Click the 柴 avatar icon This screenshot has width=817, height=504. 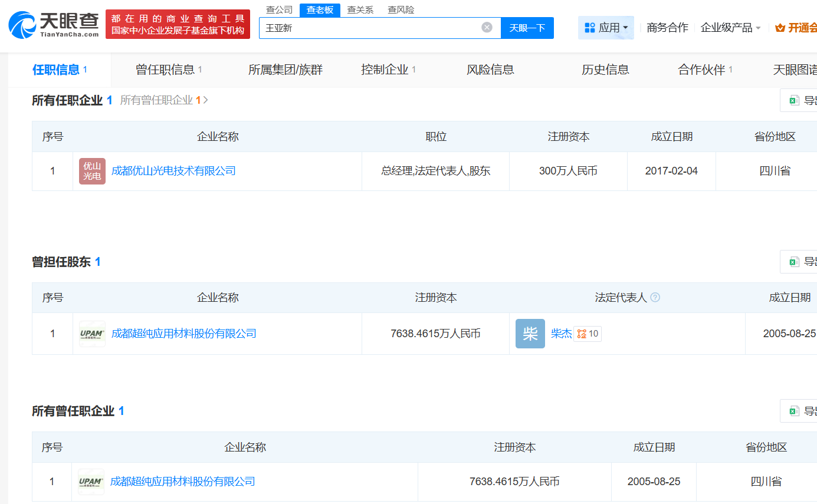pos(530,334)
